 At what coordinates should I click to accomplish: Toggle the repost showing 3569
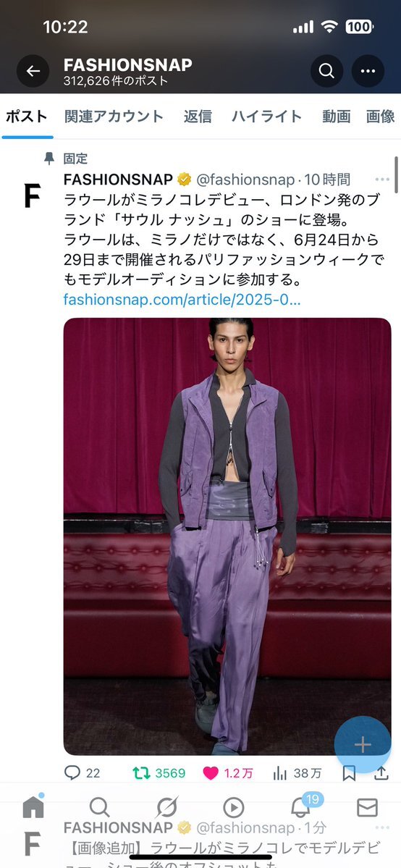point(159,772)
